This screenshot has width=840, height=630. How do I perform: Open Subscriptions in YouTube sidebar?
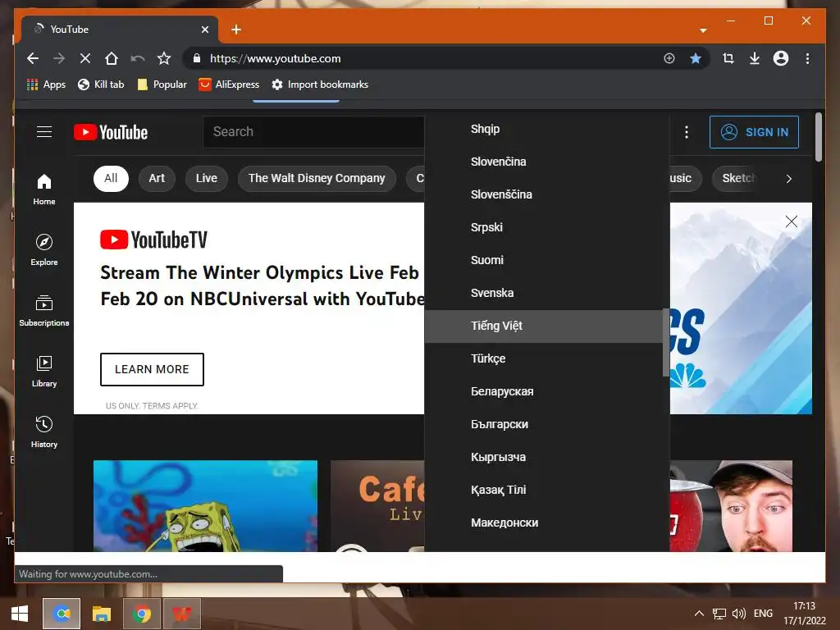tap(44, 311)
